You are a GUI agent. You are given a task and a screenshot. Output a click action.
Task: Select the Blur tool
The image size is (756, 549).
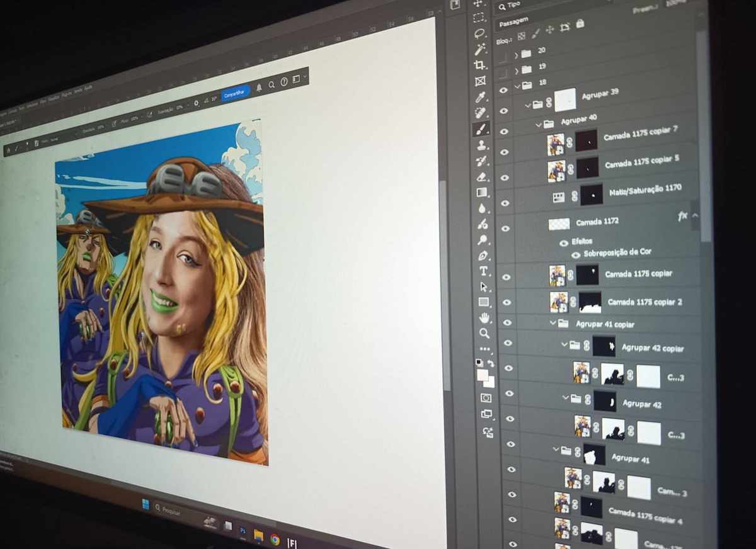tap(483, 208)
